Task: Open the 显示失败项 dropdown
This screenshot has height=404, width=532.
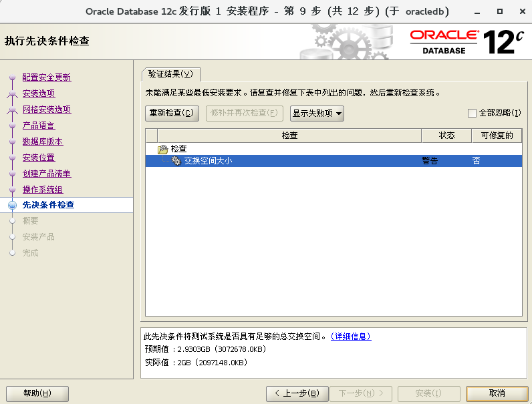Action: point(317,114)
